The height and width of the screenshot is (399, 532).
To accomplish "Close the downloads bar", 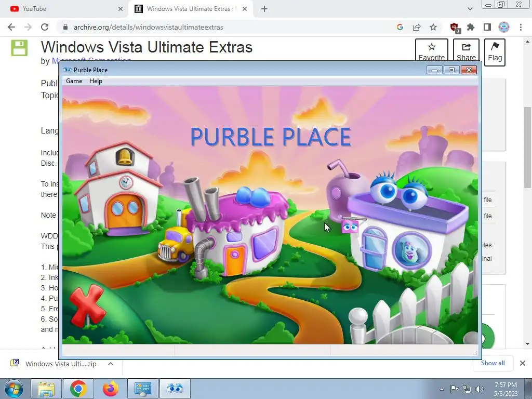I will click(523, 363).
